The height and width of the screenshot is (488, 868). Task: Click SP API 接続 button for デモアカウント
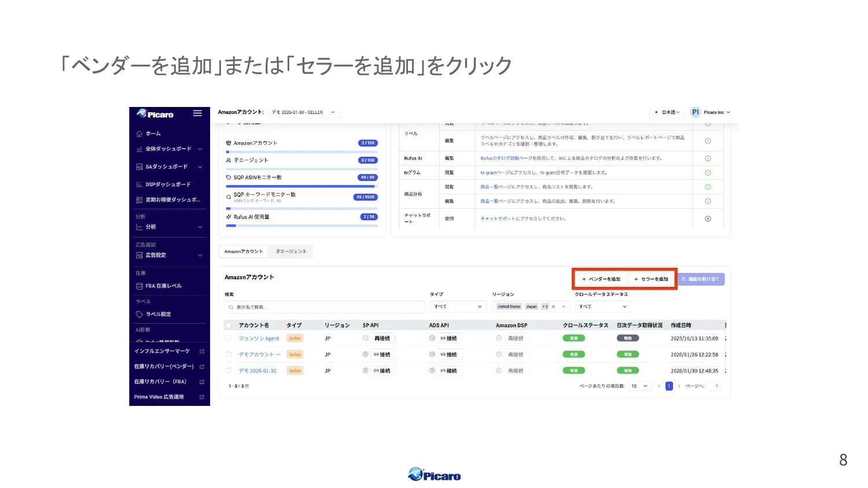(382, 354)
